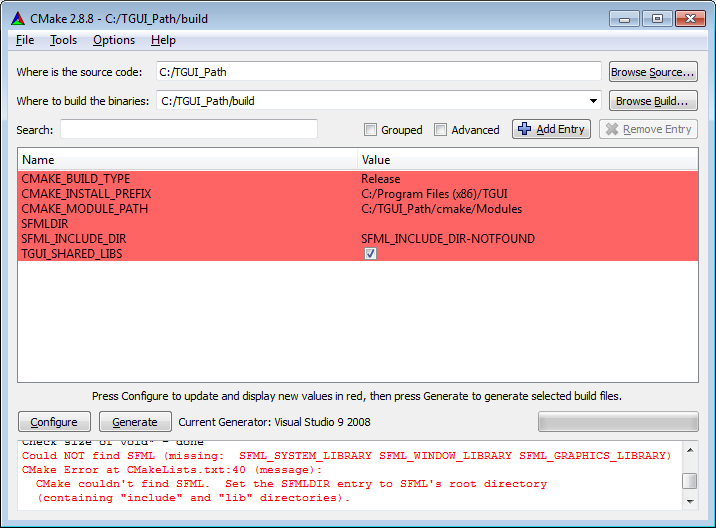Enable the Advanced checkbox
The image size is (716, 528).
[x=440, y=130]
